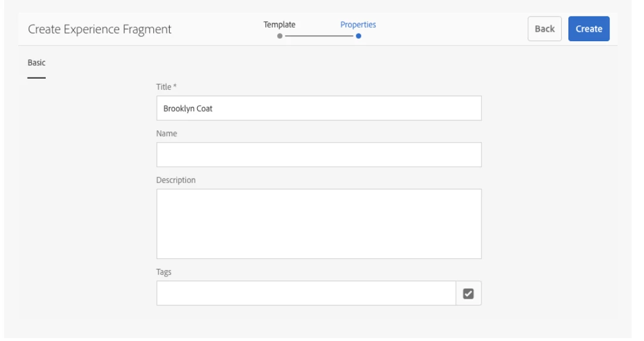Select the Template step dot indicator

[x=279, y=36]
